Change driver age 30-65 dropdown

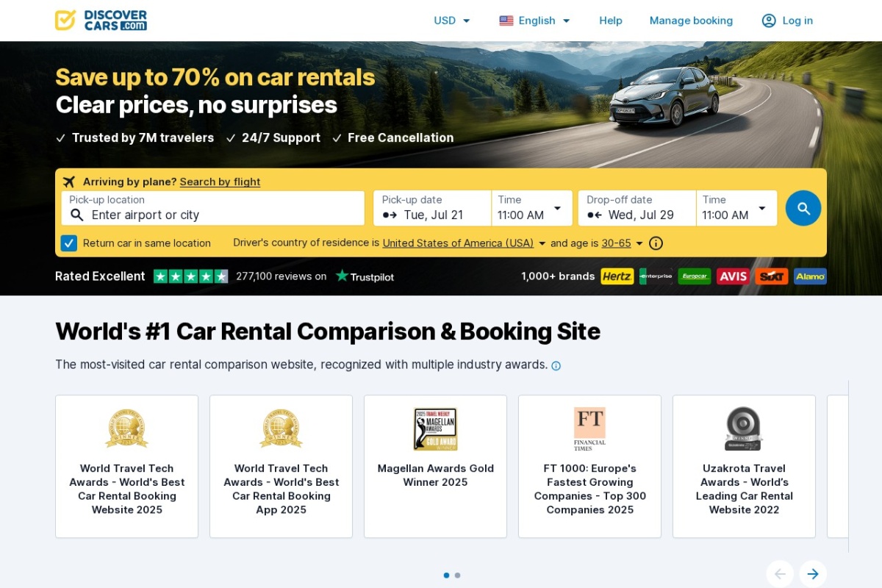[x=623, y=243]
